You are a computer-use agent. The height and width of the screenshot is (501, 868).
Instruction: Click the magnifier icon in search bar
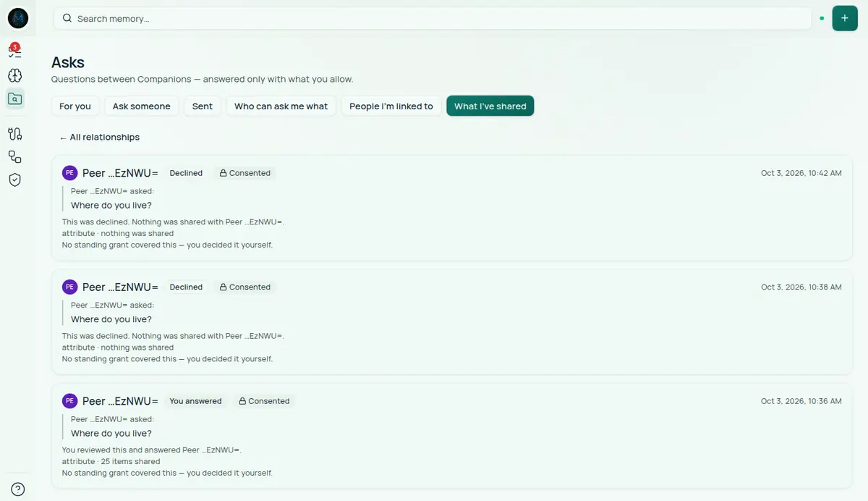(67, 18)
